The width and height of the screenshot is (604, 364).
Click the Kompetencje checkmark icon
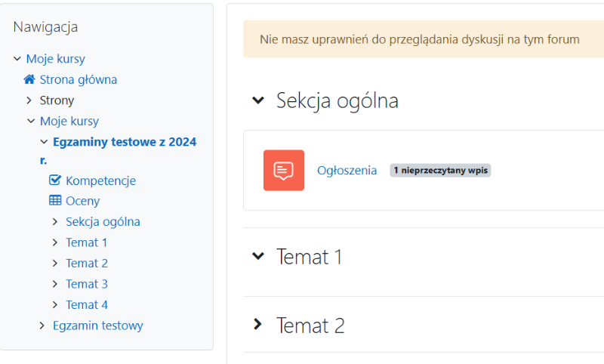click(54, 180)
